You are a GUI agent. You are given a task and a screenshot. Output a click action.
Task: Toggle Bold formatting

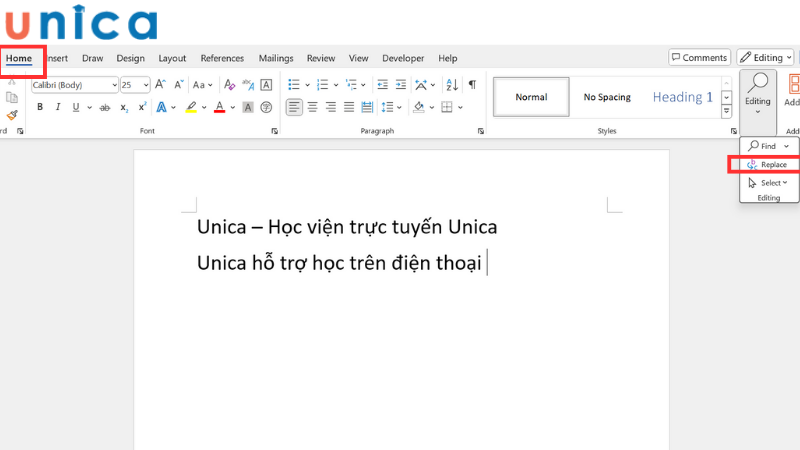tap(40, 107)
